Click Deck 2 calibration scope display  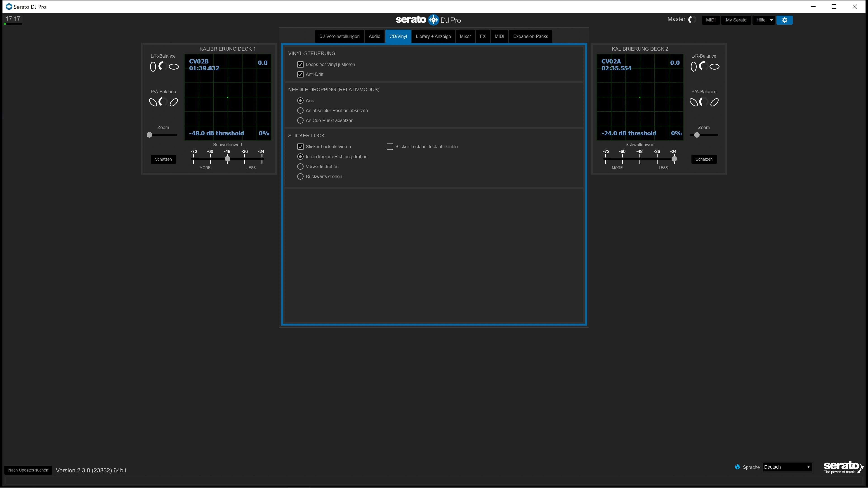pos(639,98)
